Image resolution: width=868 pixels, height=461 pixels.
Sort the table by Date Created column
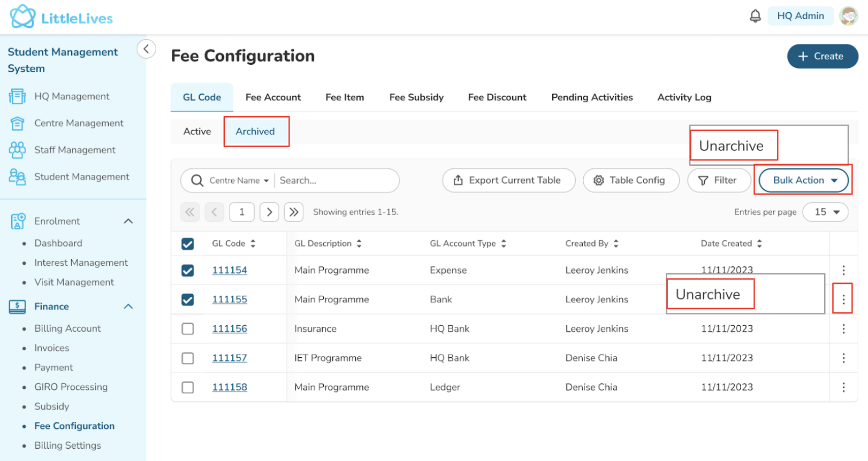(759, 243)
